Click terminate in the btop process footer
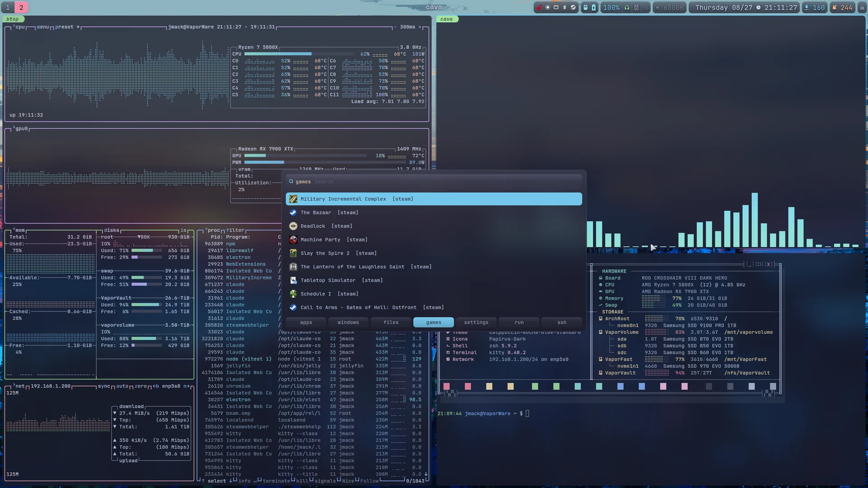 click(276, 481)
